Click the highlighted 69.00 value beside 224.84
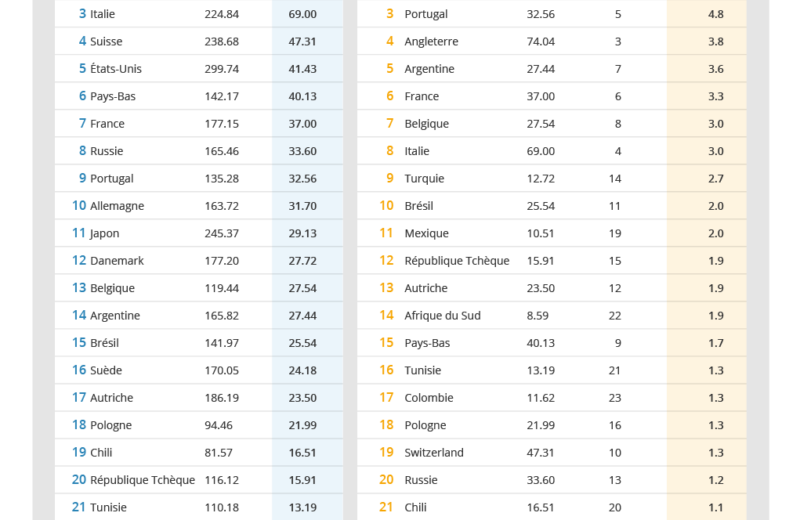The height and width of the screenshot is (520, 800). [x=302, y=14]
